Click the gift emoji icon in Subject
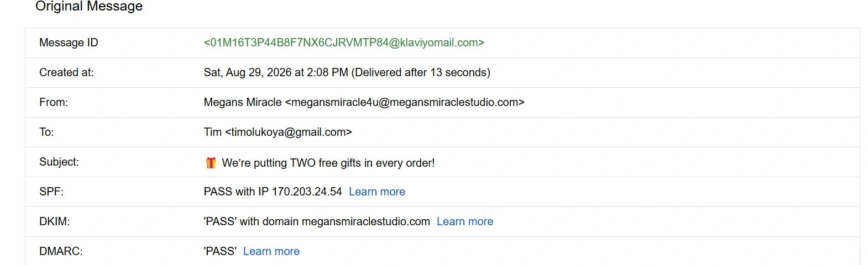The image size is (868, 265). (211, 162)
